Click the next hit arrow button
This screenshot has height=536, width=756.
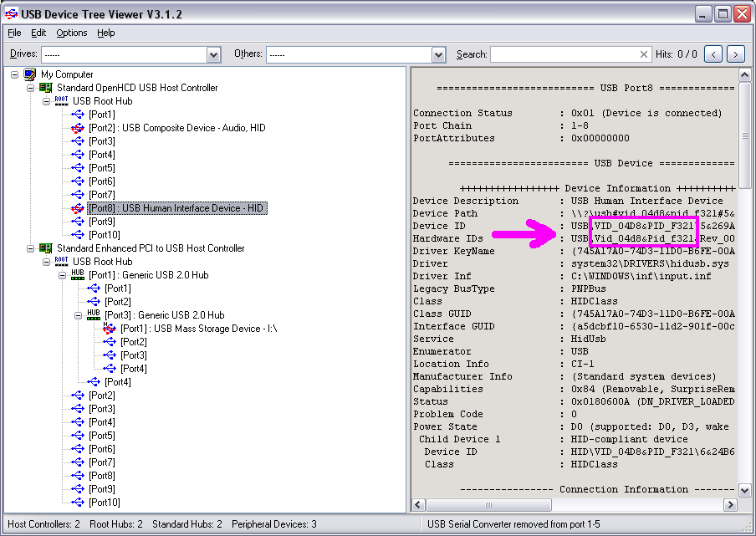pyautogui.click(x=735, y=54)
